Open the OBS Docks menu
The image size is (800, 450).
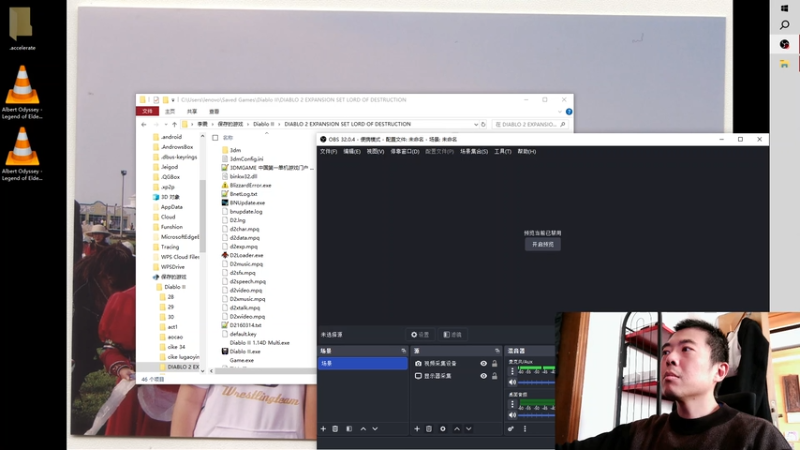pos(405,152)
